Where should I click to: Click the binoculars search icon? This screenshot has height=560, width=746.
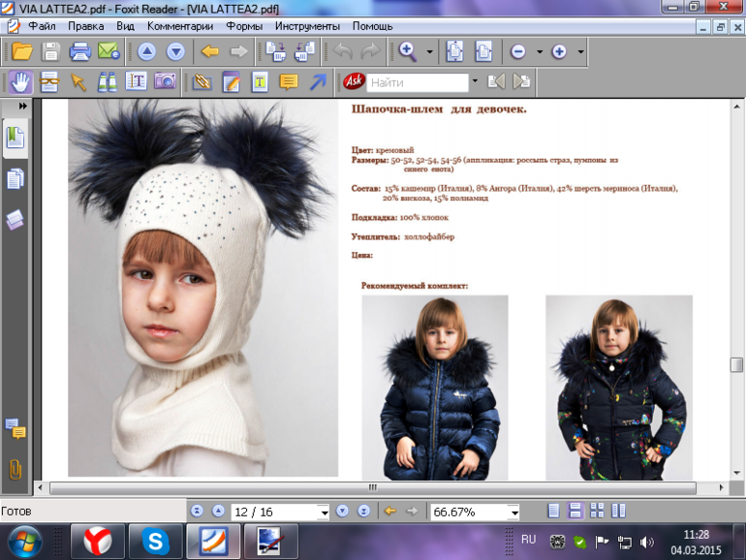[x=107, y=82]
